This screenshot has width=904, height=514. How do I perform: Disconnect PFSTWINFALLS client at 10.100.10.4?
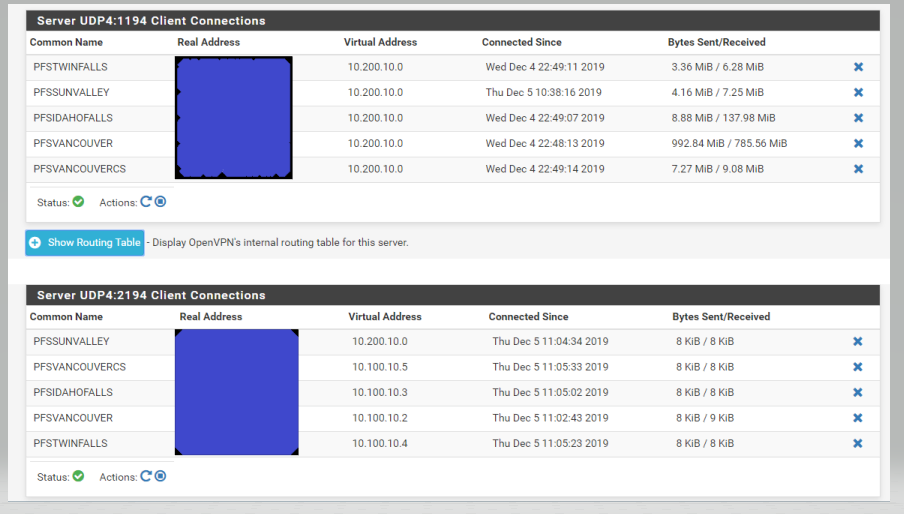click(857, 443)
